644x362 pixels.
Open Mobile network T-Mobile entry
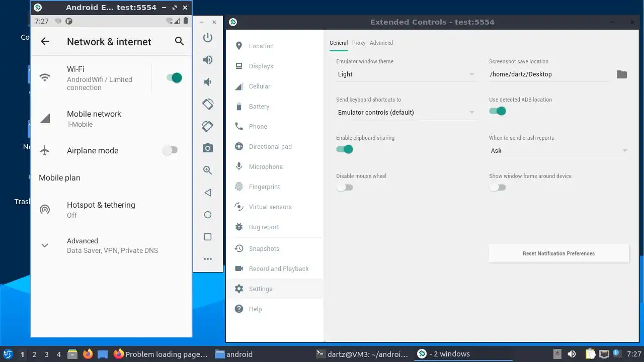pyautogui.click(x=111, y=119)
